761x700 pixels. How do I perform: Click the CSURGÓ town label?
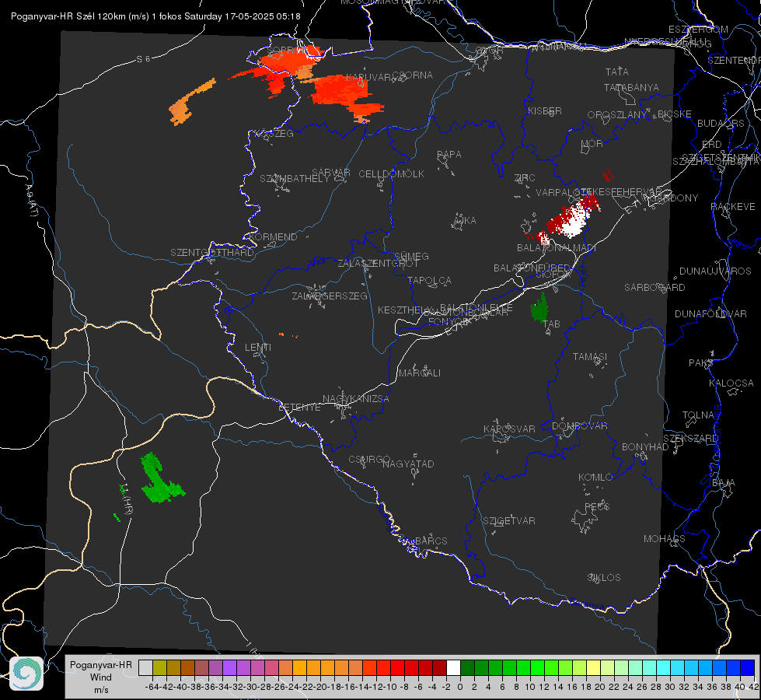click(x=369, y=460)
